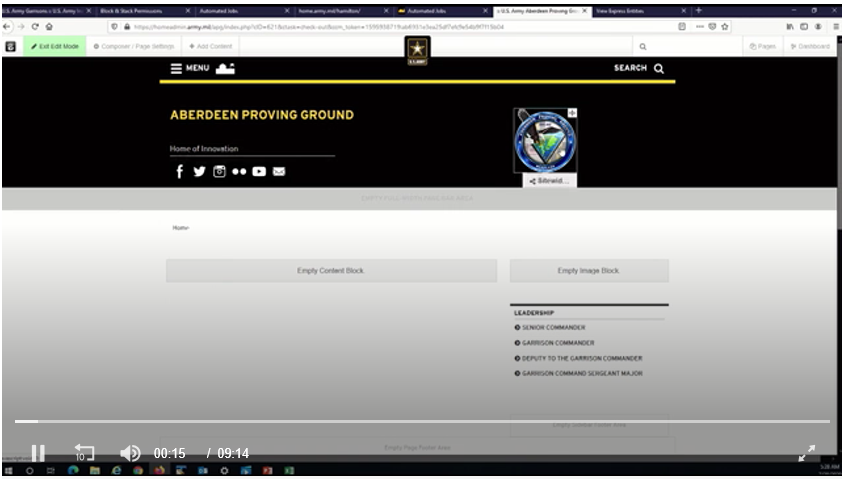Open Chrome from the taskbar
The image size is (843, 479).
pos(138,470)
